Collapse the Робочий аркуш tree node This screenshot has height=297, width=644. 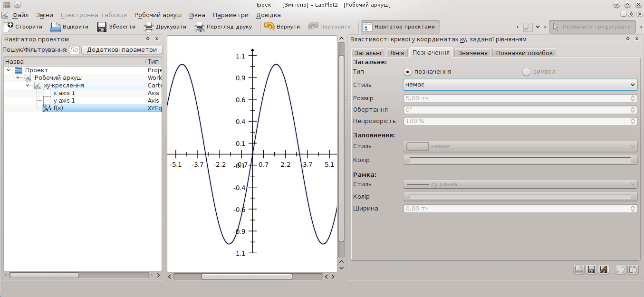tap(18, 78)
